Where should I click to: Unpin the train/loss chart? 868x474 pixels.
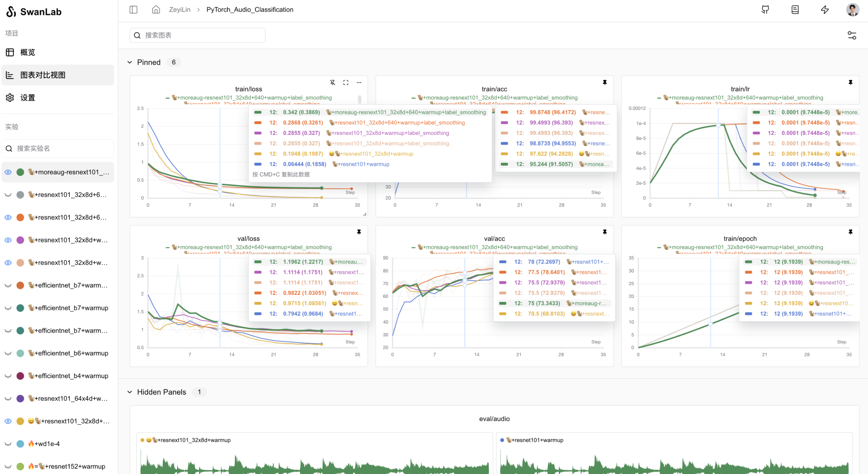(332, 82)
